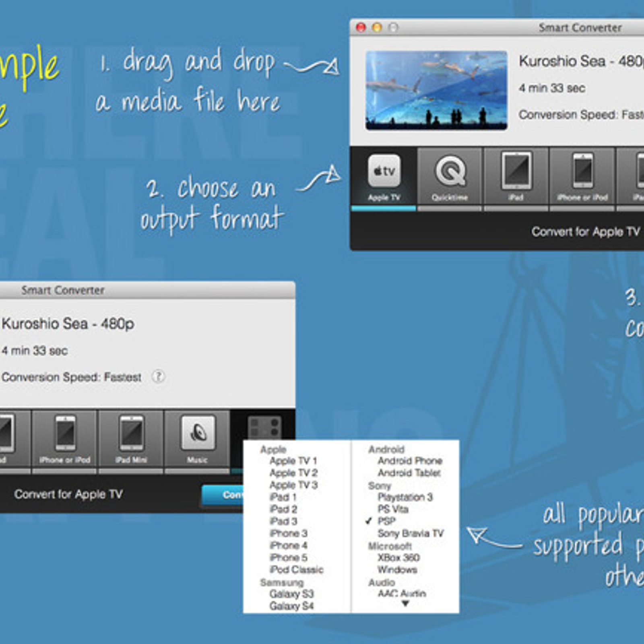Choose Apple TV 3 from menu
This screenshot has width=644, height=644.
click(x=293, y=485)
